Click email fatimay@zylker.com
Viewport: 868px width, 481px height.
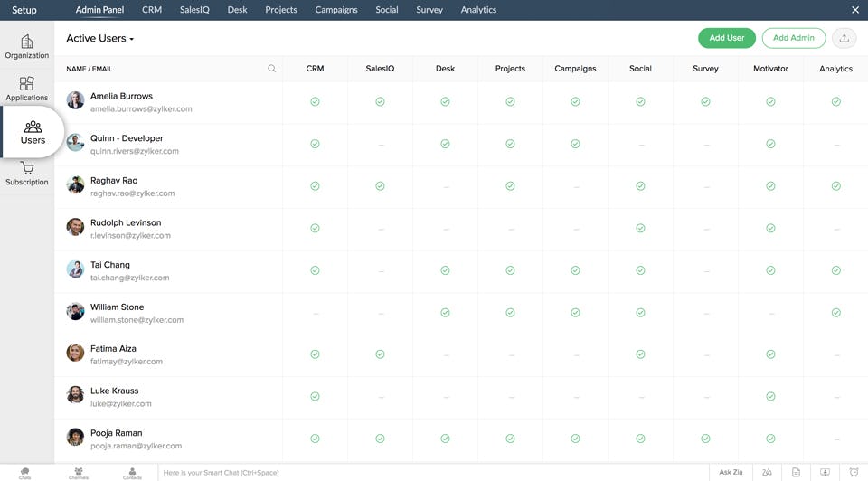127,362
